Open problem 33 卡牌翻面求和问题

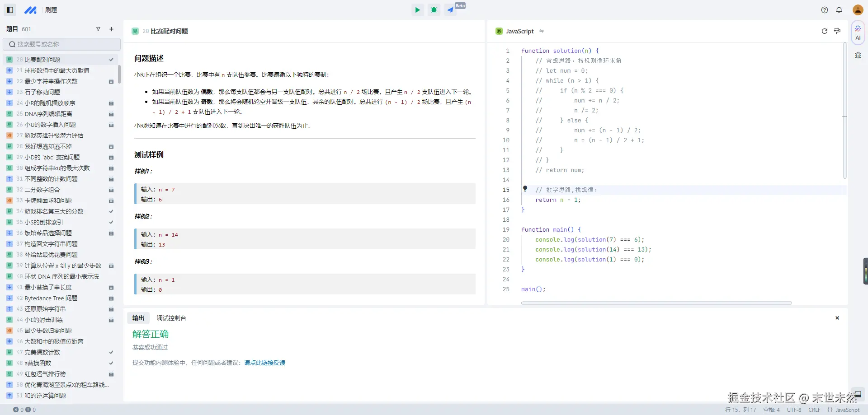point(48,201)
